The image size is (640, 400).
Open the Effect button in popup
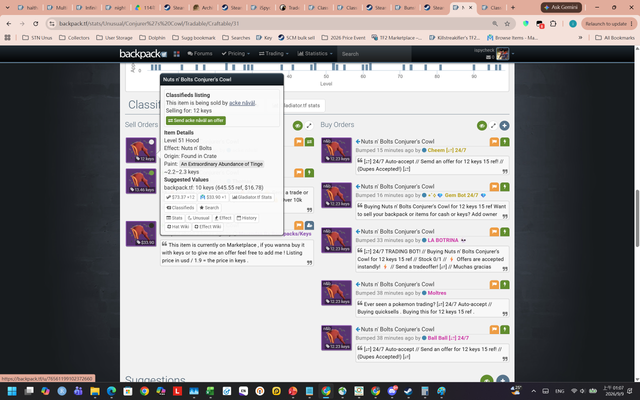coord(223,218)
